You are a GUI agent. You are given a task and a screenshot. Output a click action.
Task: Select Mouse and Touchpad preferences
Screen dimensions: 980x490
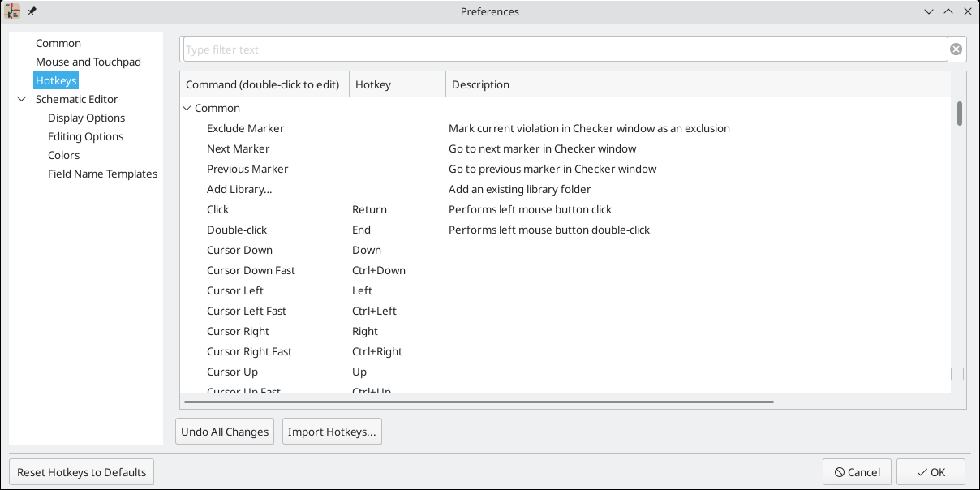pyautogui.click(x=88, y=62)
